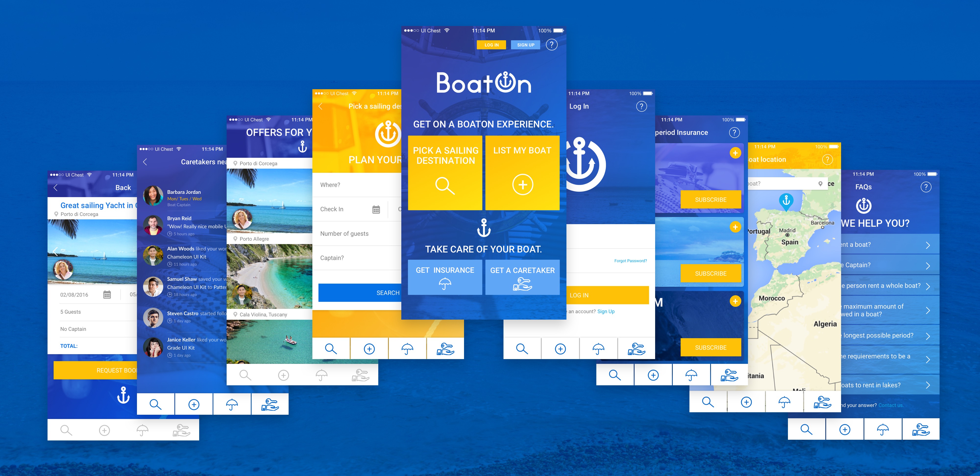Viewport: 980px width, 476px height.
Task: Tap search tab on FAQs screen bottom bar
Action: point(807,429)
